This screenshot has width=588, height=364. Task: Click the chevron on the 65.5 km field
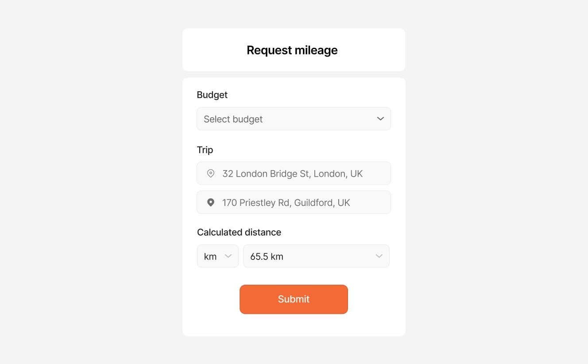pyautogui.click(x=379, y=256)
